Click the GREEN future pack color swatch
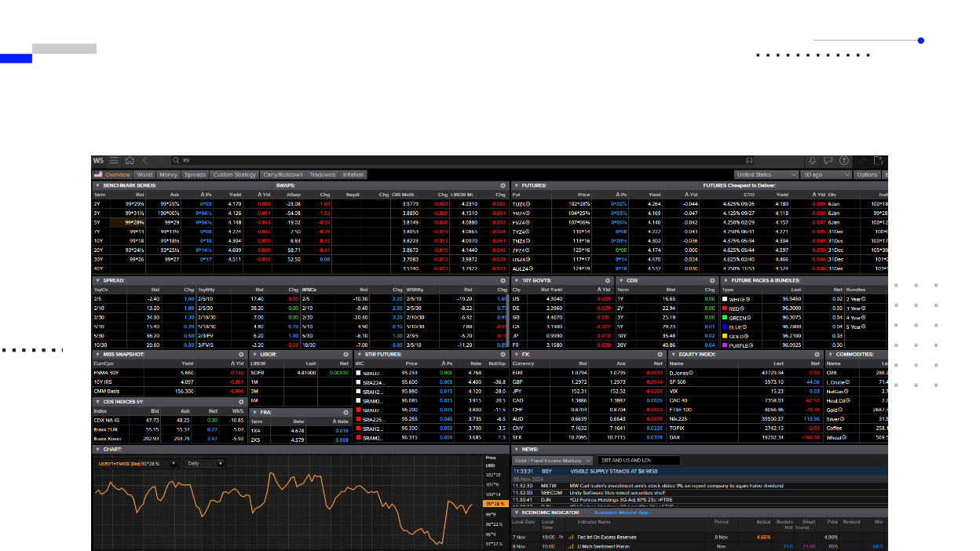 pos(726,318)
